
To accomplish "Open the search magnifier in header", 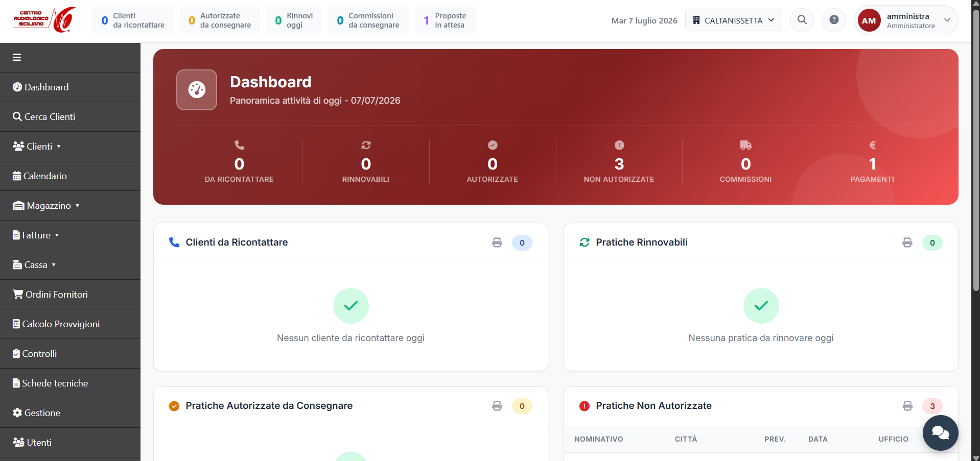I will coord(802,20).
